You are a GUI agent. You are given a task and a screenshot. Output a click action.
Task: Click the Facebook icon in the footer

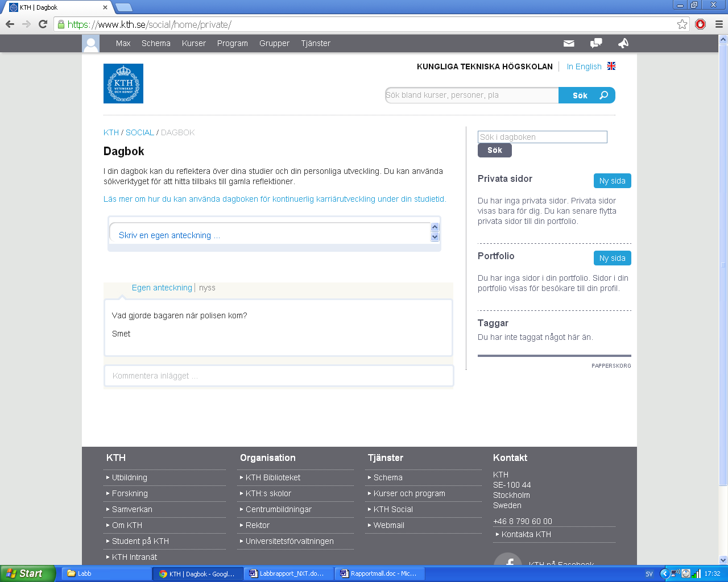(x=508, y=559)
